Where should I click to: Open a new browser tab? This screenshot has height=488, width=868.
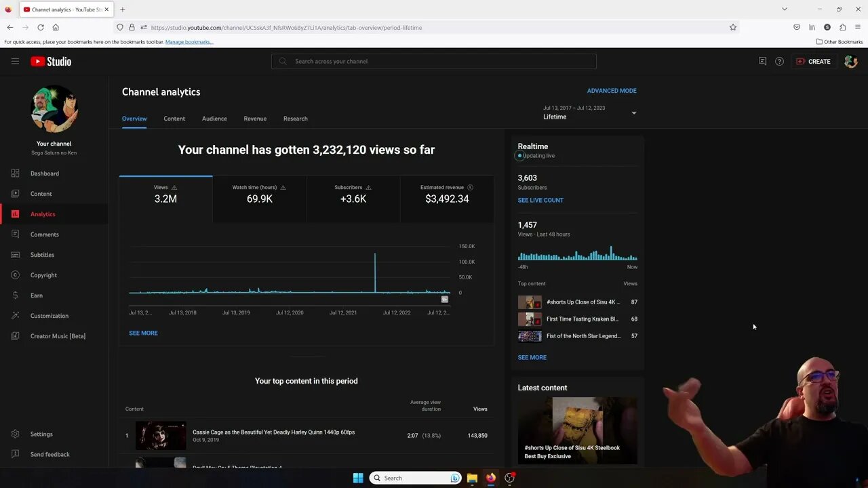tap(123, 9)
